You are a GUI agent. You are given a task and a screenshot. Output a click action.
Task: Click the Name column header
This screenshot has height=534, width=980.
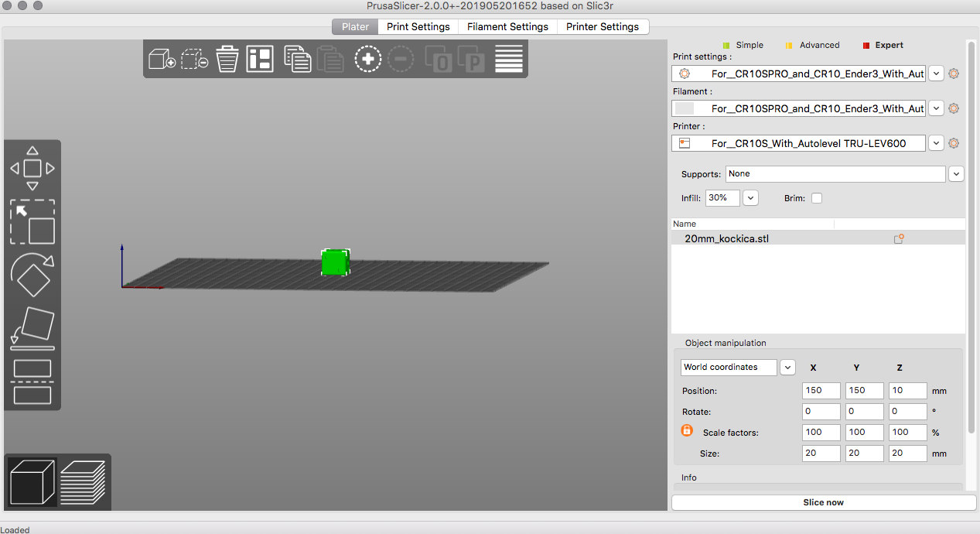coord(753,224)
